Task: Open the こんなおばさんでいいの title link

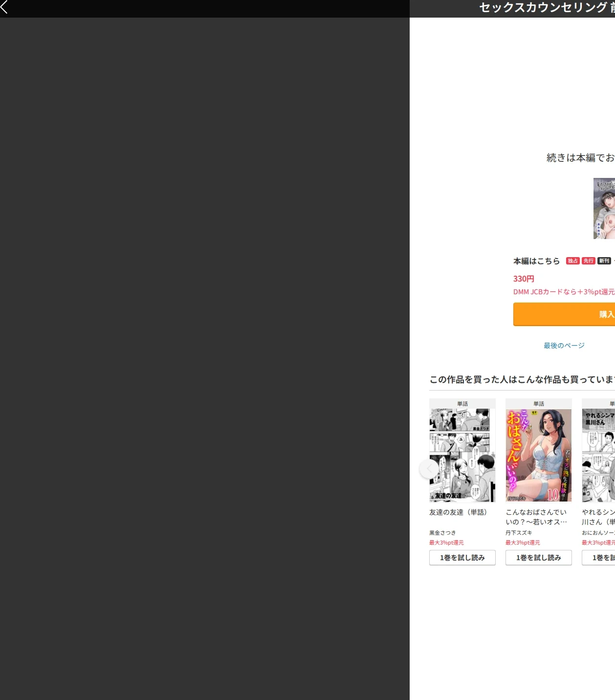Action: 536,517
